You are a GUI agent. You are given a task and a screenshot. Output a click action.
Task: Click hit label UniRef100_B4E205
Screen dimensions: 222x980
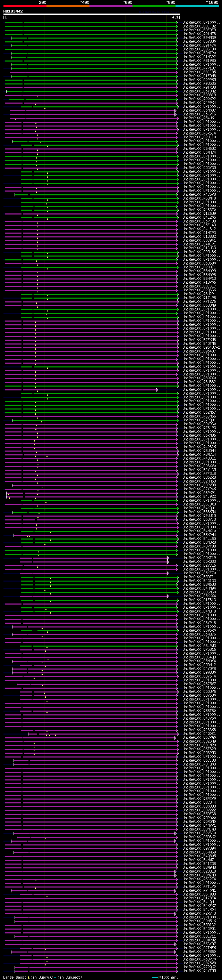click(199, 218)
